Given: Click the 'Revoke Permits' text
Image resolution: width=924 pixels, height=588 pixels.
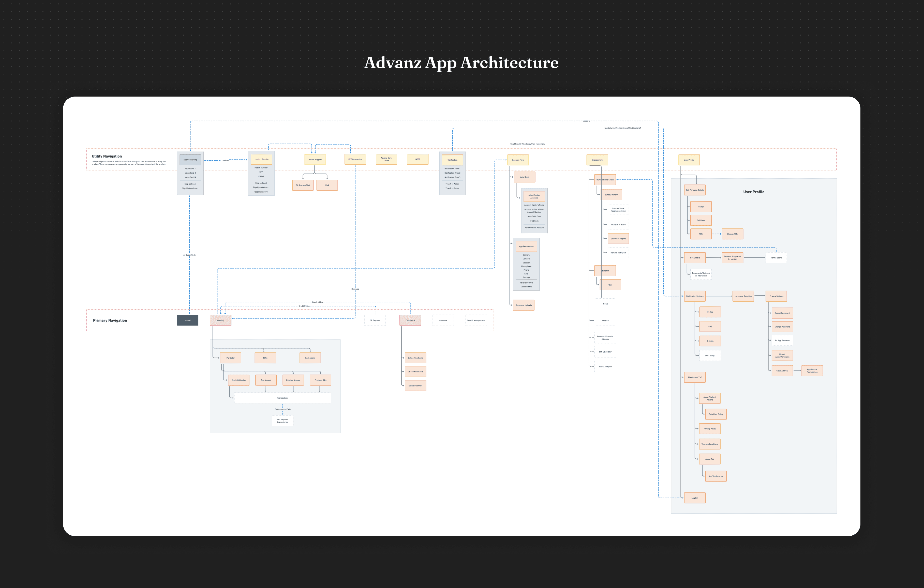Looking at the screenshot, I should [x=527, y=283].
